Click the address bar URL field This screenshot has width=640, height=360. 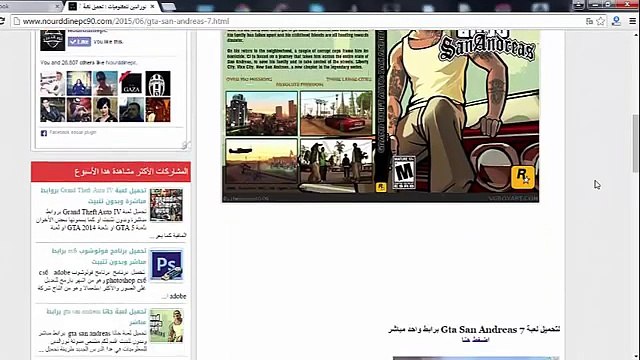(302, 21)
